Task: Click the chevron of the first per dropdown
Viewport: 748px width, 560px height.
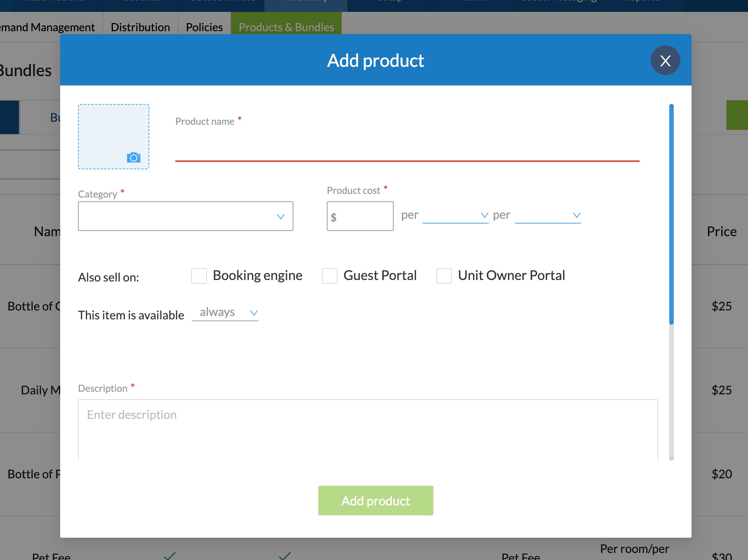Action: (484, 215)
